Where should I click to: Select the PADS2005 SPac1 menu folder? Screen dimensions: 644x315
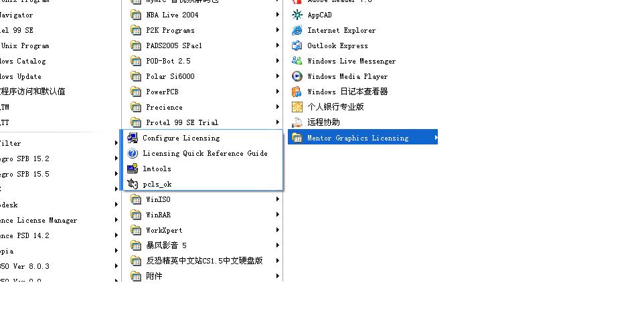click(203, 45)
